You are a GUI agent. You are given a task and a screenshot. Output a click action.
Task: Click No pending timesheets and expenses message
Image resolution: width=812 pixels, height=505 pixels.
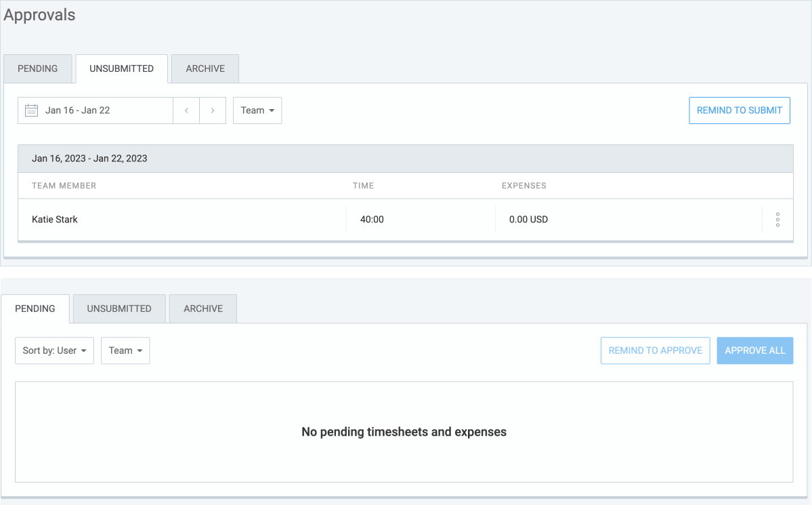[404, 432]
